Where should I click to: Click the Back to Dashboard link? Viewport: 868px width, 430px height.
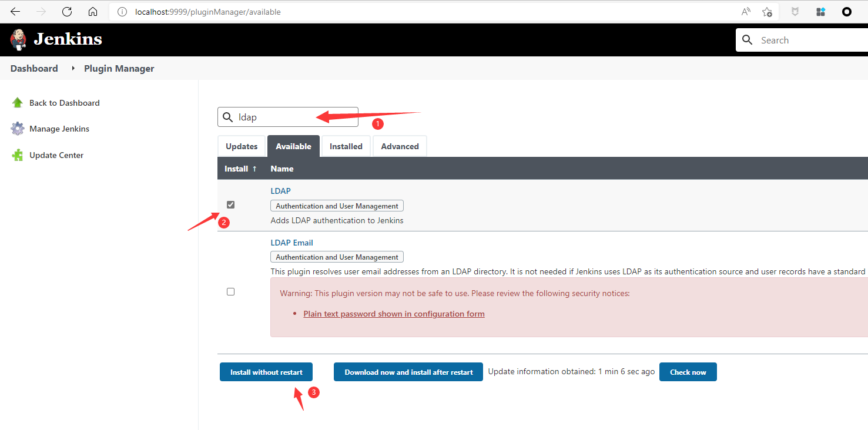(65, 103)
